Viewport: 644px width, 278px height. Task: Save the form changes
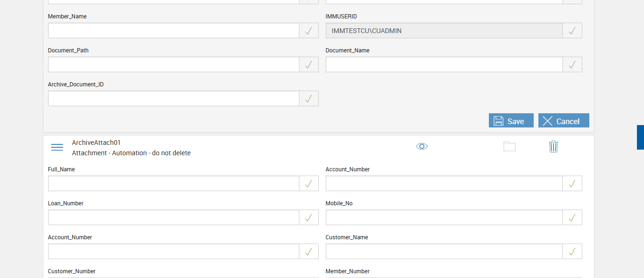coord(511,120)
